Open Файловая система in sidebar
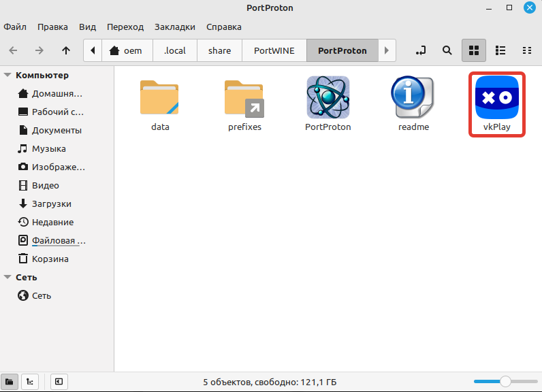The image size is (542, 392). [52, 240]
